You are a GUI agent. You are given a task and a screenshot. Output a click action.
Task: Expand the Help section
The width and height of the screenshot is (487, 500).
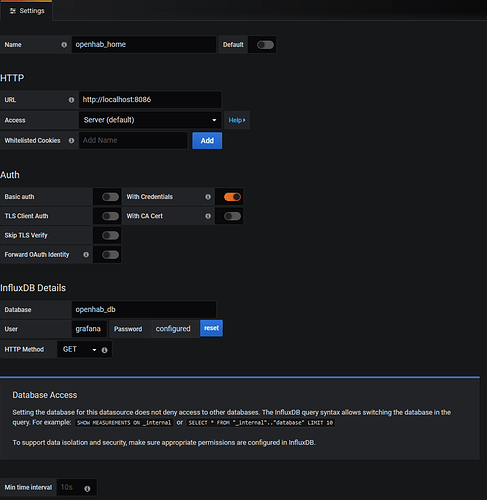237,120
